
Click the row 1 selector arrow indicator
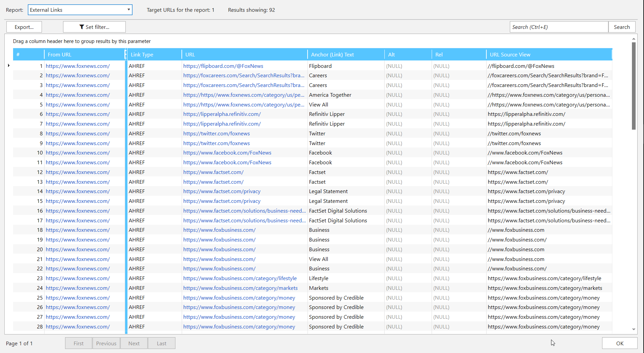[x=9, y=65]
